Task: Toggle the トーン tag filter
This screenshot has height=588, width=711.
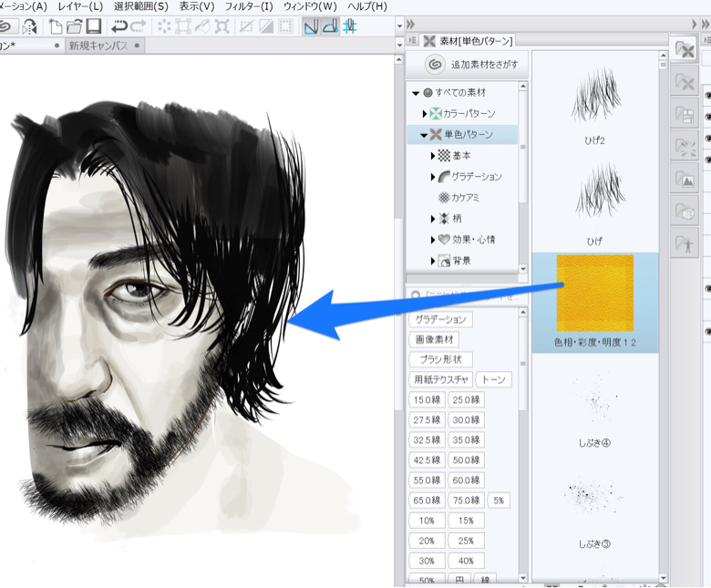Action: (x=494, y=379)
